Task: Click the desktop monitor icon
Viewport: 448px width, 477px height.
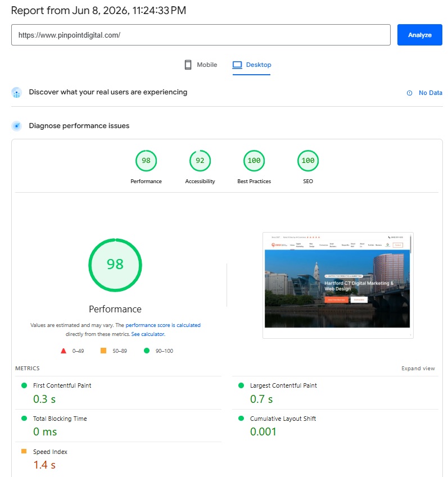Action: point(237,65)
